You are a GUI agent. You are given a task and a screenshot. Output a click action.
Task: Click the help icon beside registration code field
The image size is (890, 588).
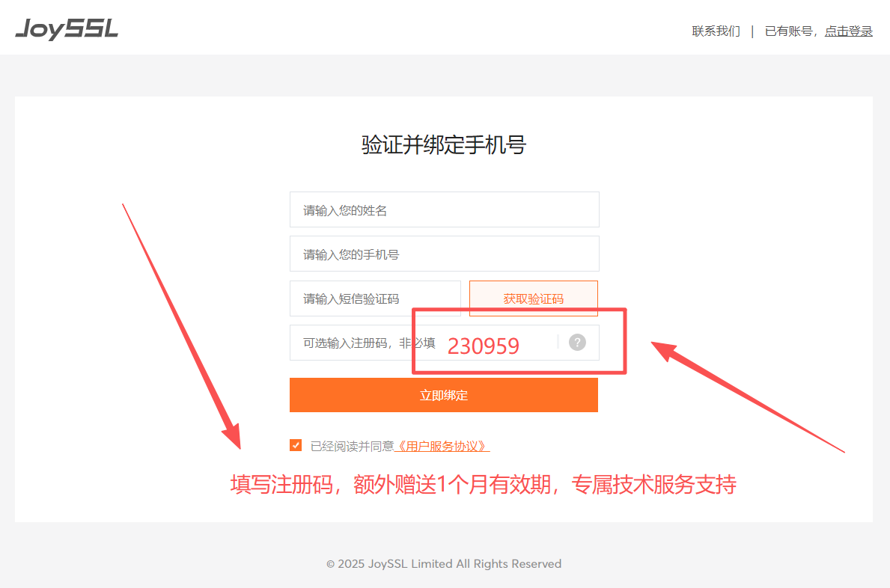[x=576, y=342]
